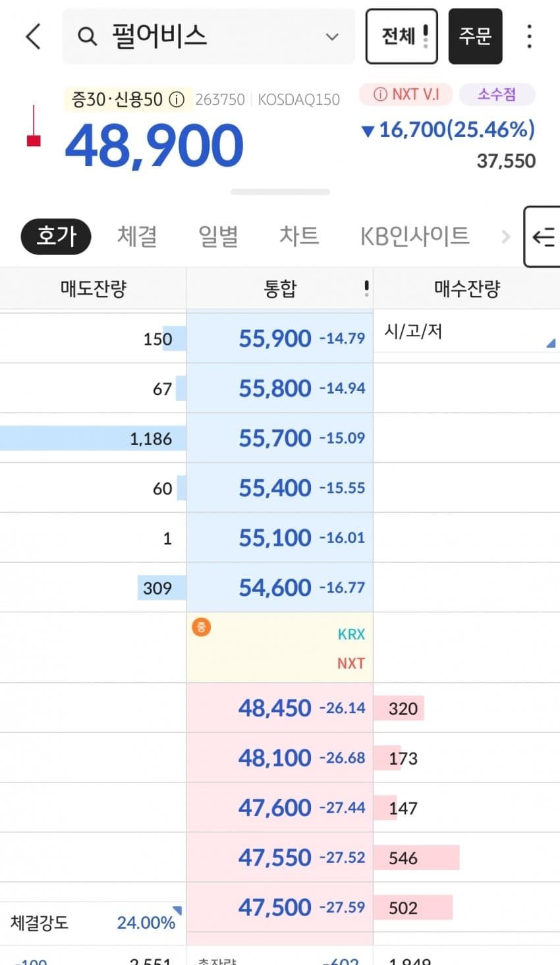560x965 pixels.
Task: Tap the NXT V.I status badge
Action: pyautogui.click(x=406, y=94)
